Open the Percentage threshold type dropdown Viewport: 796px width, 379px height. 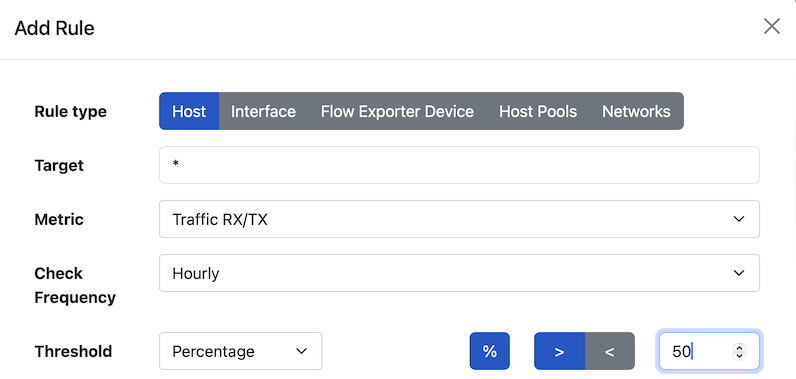(241, 351)
